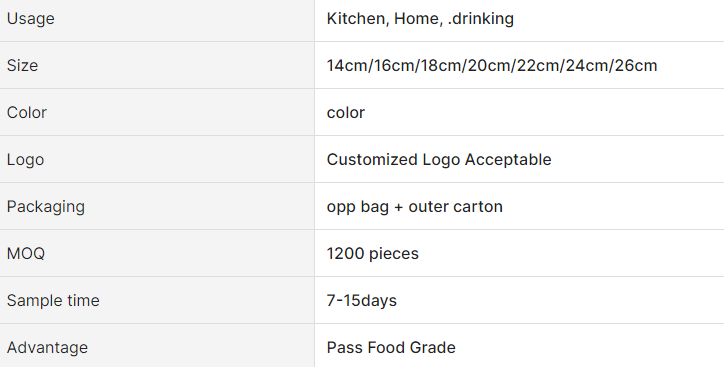Click the Packaging label cell
724x367 pixels.
pos(157,206)
